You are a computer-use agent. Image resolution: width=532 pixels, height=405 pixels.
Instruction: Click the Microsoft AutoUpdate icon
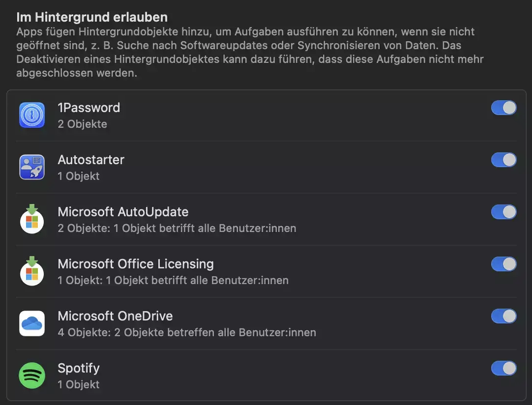[x=32, y=219]
